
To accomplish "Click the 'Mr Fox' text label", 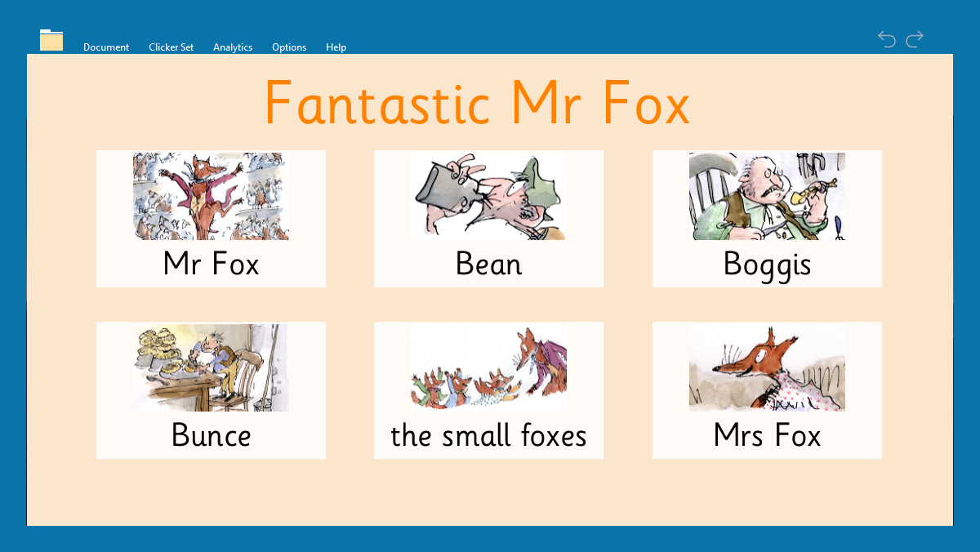I will click(211, 264).
